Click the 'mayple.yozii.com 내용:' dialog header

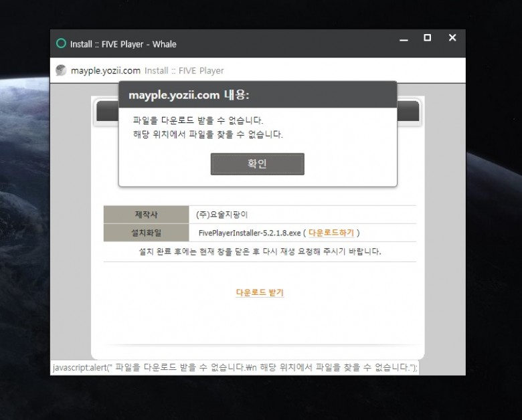189,95
